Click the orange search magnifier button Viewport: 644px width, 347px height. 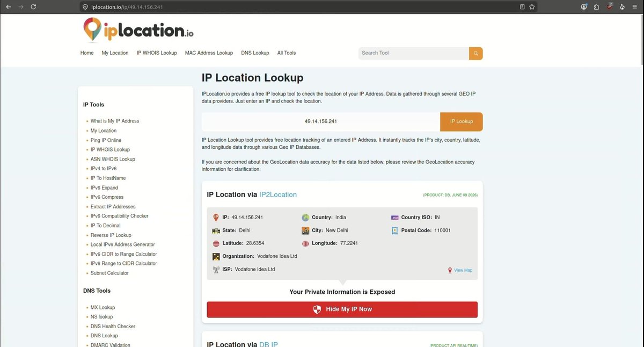click(475, 53)
